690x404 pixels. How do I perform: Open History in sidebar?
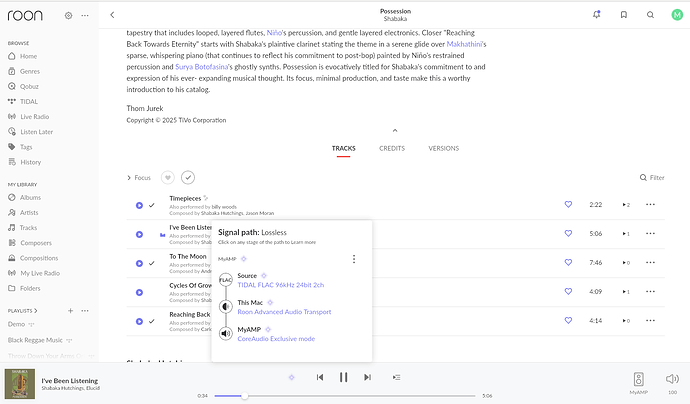click(25, 162)
